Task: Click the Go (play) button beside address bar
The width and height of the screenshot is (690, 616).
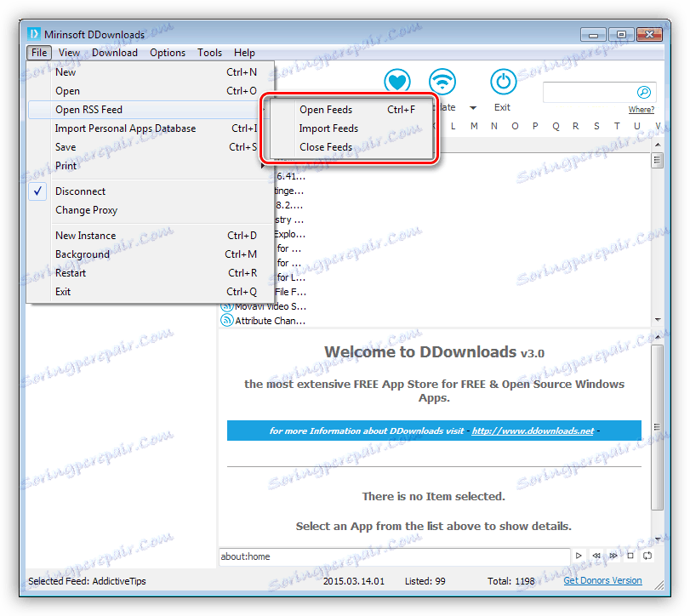Action: 579,556
